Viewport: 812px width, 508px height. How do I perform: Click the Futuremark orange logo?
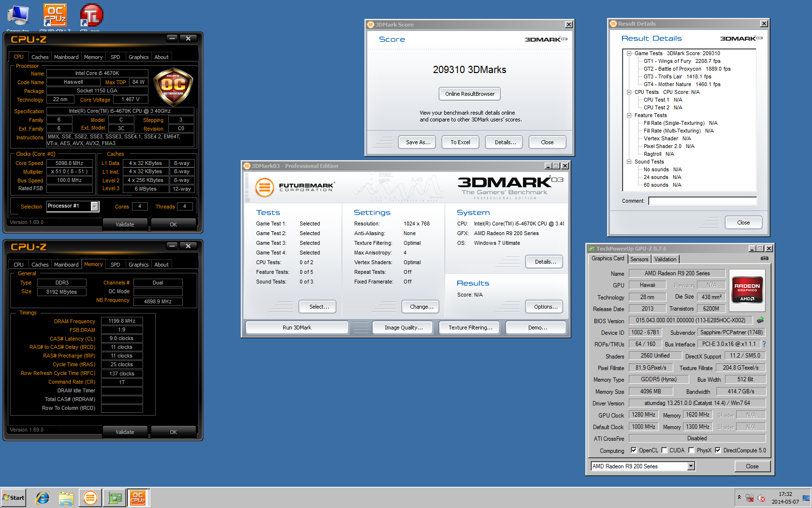pos(264,187)
